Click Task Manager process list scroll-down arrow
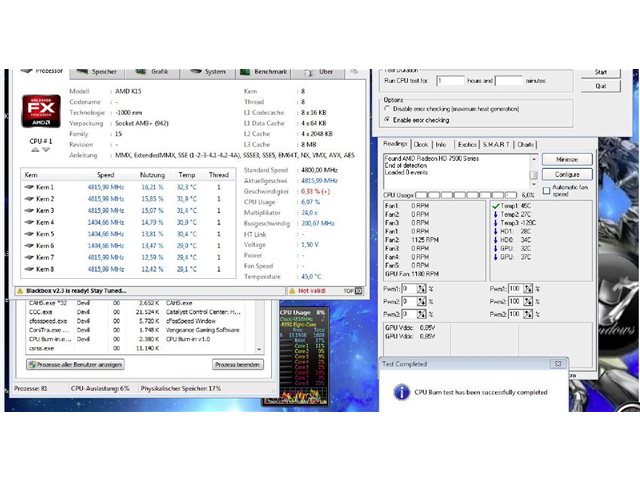 (x=259, y=350)
